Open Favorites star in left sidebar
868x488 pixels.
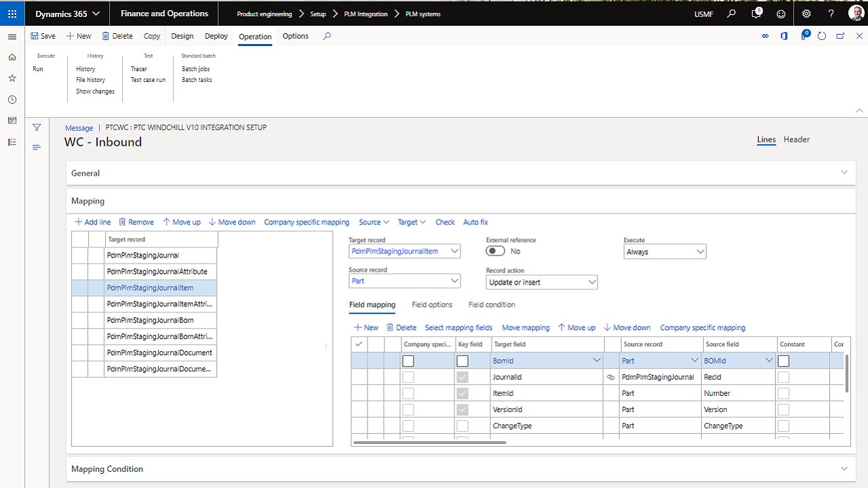click(12, 79)
